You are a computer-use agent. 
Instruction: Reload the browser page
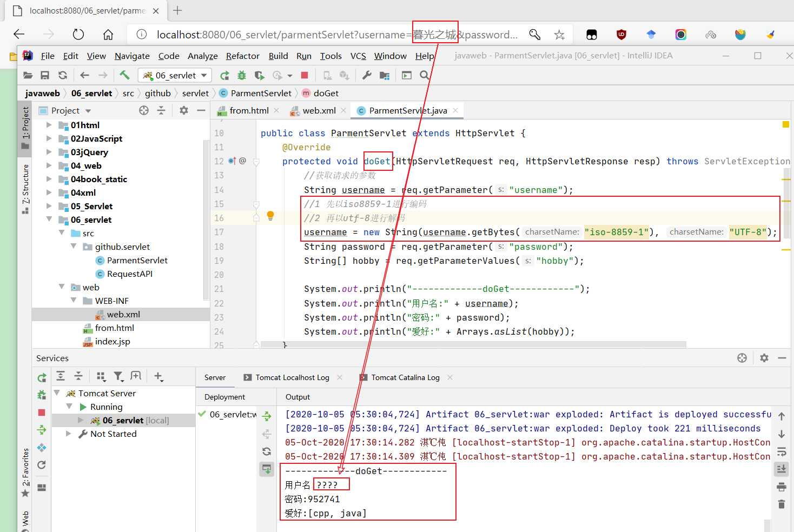(78, 35)
